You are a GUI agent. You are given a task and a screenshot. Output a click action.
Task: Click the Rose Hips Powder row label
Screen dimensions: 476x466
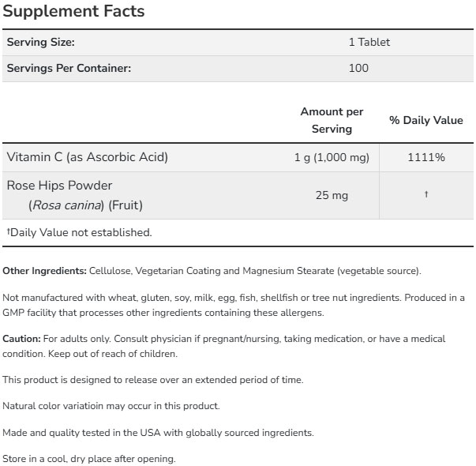pos(60,186)
